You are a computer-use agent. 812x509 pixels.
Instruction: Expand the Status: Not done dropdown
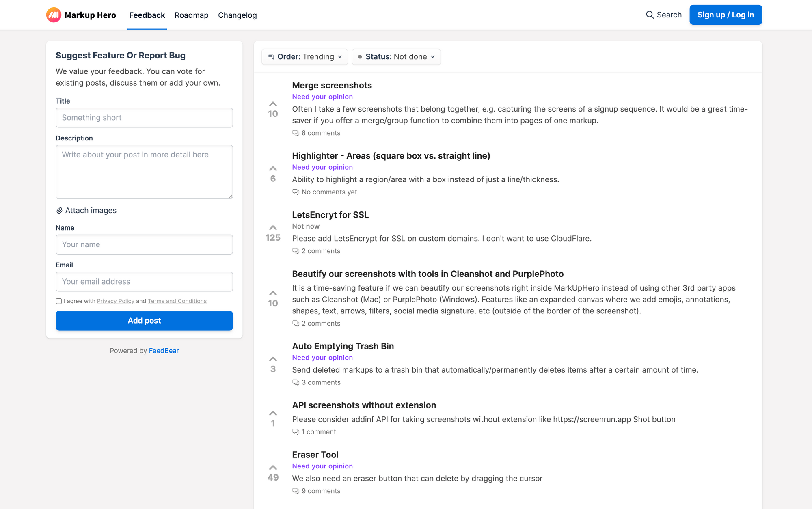coord(396,57)
